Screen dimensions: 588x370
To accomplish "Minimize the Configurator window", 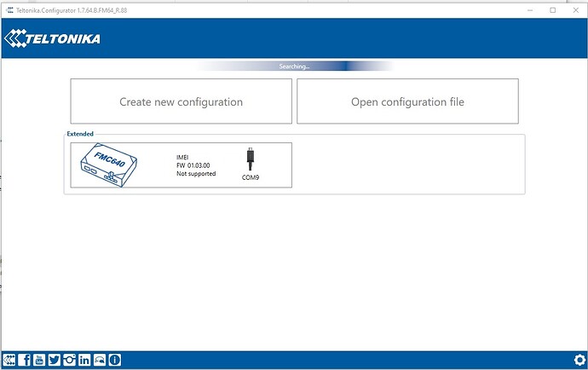I will coord(528,9).
